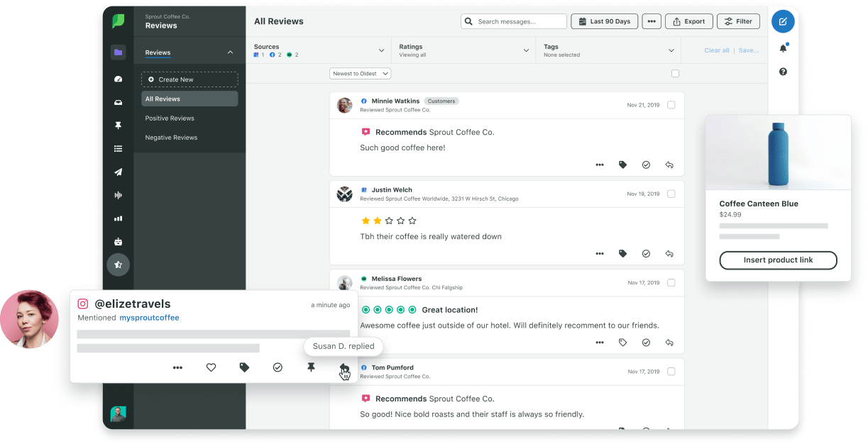The width and height of the screenshot is (868, 444).
Task: Reply to Minnie Watkins review
Action: 669,165
